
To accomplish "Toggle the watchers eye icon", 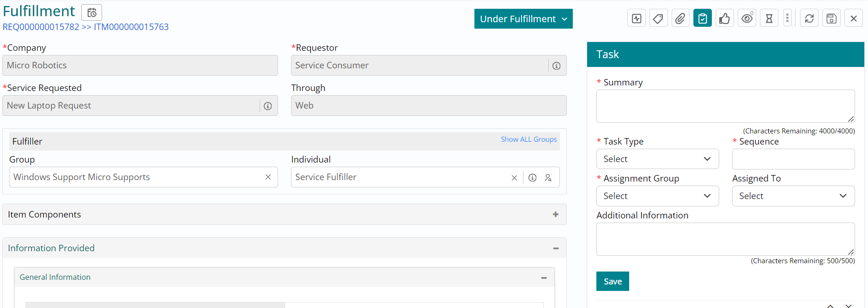I will coord(747,18).
